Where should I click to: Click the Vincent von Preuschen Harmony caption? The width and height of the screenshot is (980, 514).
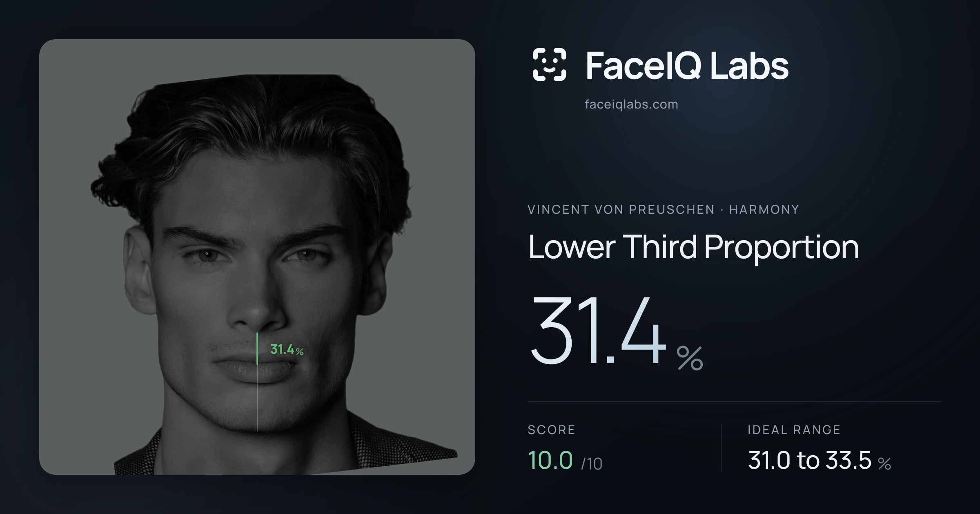tap(663, 209)
